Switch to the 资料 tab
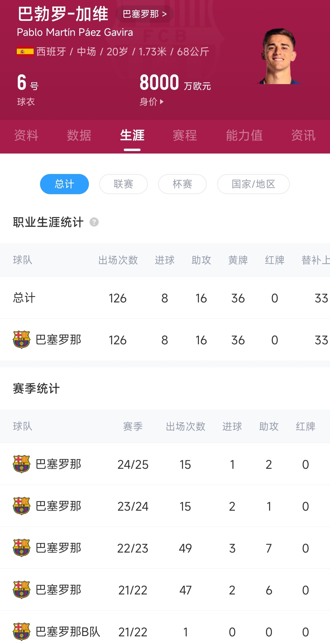This screenshot has width=330, height=644. pos(26,135)
